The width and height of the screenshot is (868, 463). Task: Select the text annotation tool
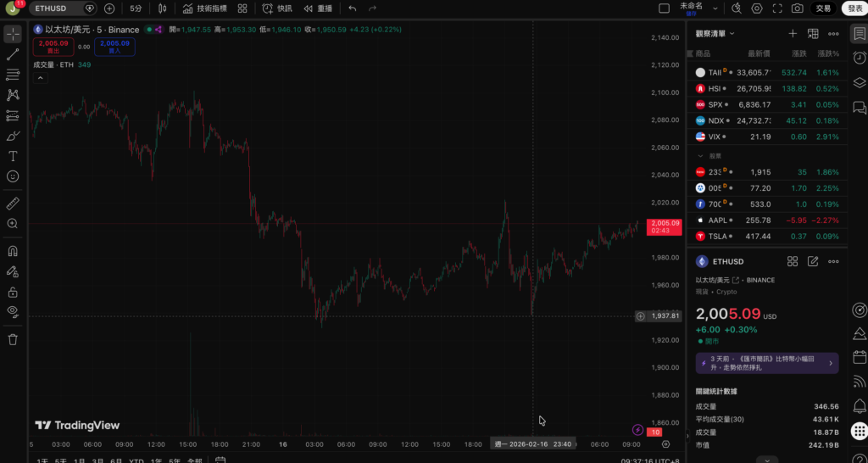pos(13,156)
